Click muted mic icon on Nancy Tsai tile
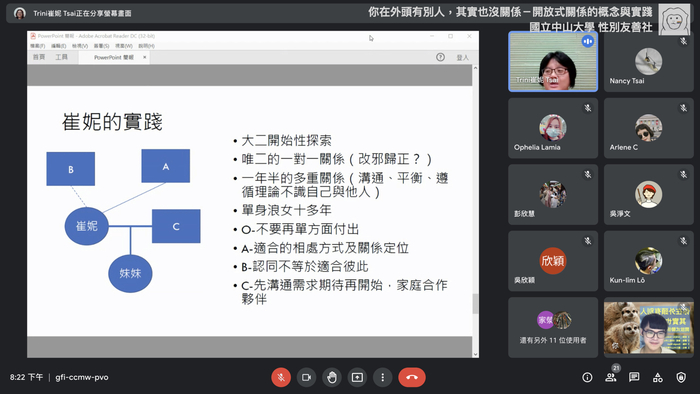The height and width of the screenshot is (394, 700). 683,41
